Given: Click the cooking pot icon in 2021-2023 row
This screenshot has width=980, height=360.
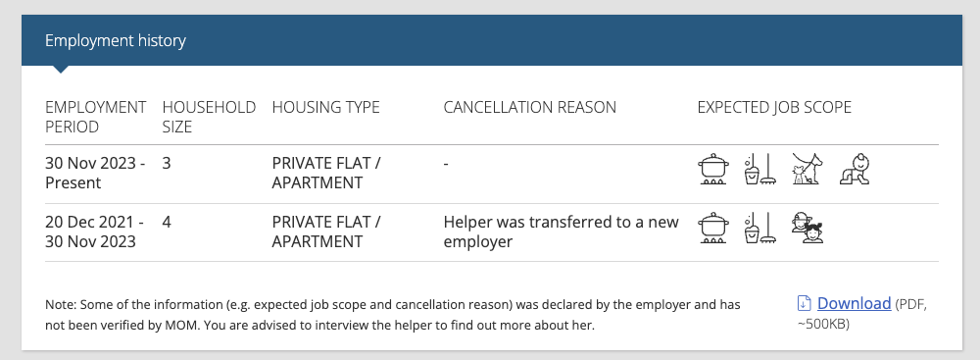Looking at the screenshot, I should coord(713,228).
